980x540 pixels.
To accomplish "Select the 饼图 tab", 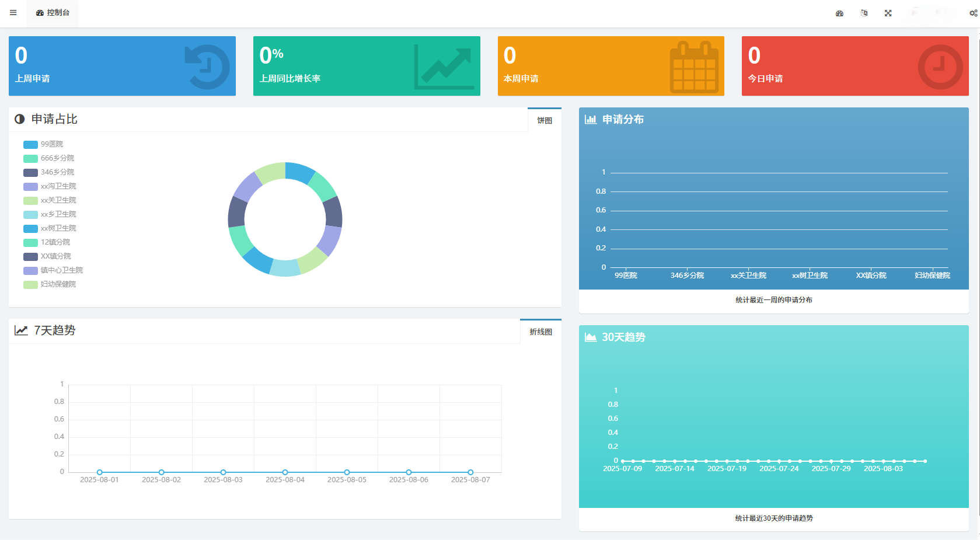I will (x=544, y=120).
